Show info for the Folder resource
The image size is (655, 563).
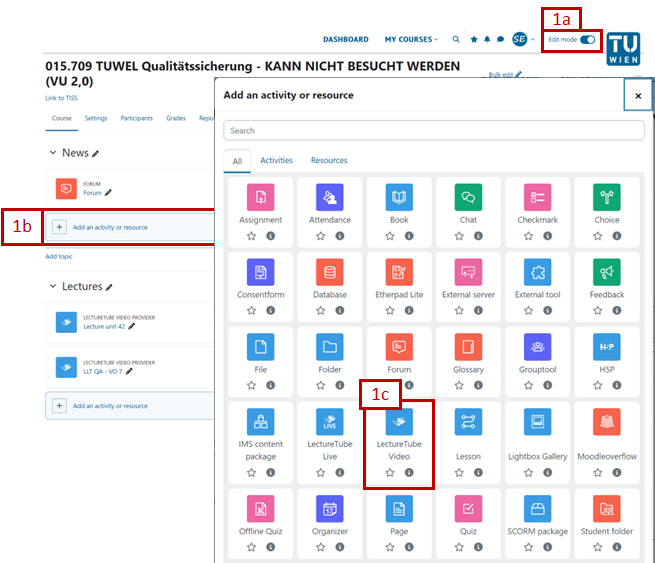[340, 385]
